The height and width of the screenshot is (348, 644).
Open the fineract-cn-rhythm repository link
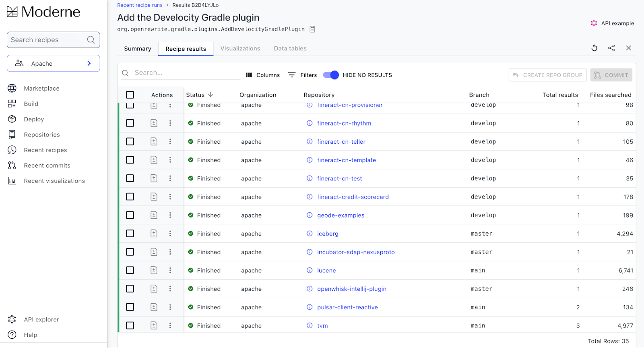[344, 123]
